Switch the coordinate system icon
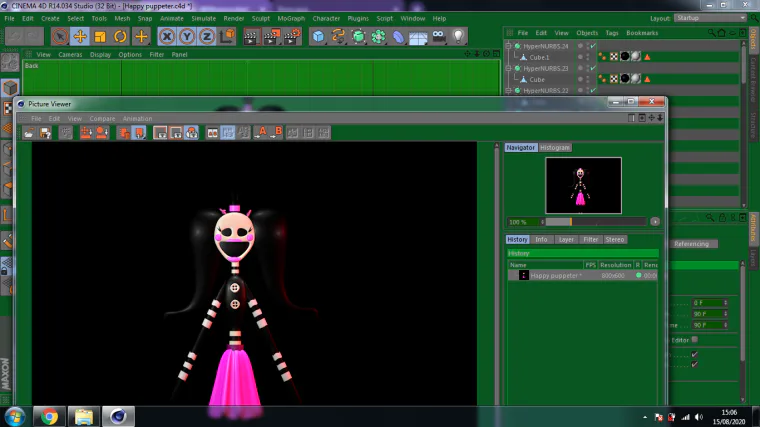 (x=227, y=36)
